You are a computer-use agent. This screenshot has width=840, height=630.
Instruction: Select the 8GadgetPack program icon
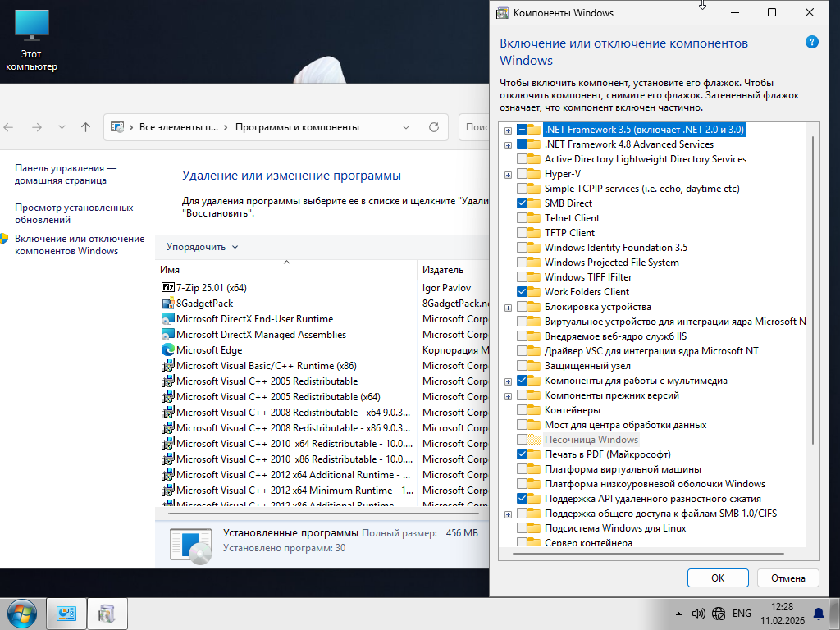[168, 304]
